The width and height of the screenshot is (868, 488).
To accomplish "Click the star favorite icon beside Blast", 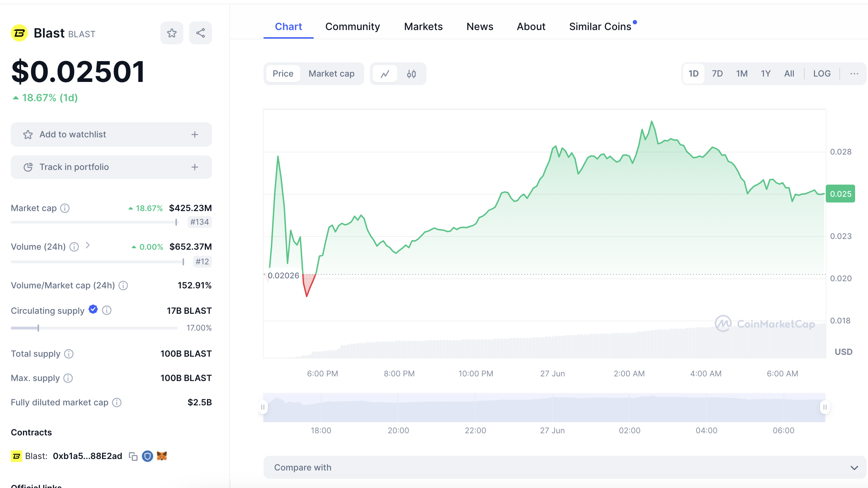I will (172, 33).
